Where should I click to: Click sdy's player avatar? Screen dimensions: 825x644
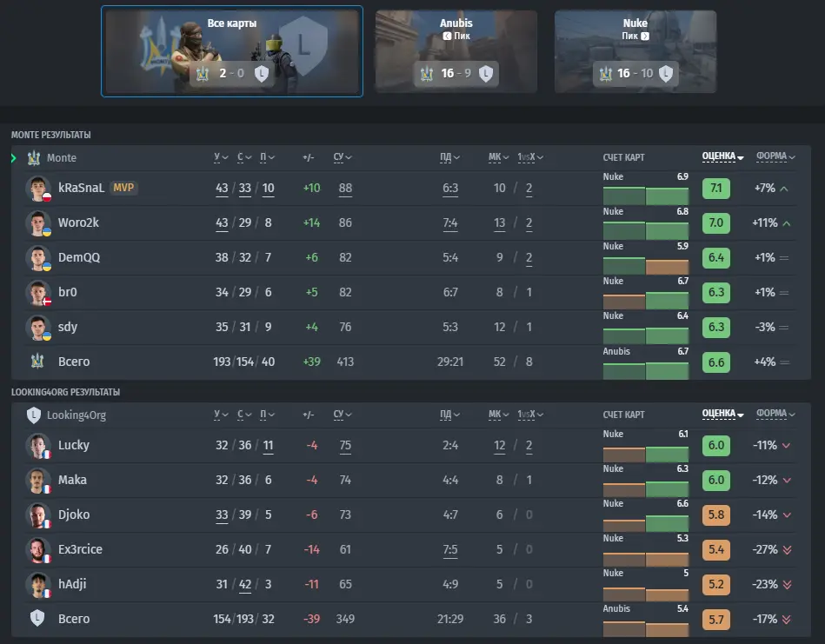tap(38, 328)
